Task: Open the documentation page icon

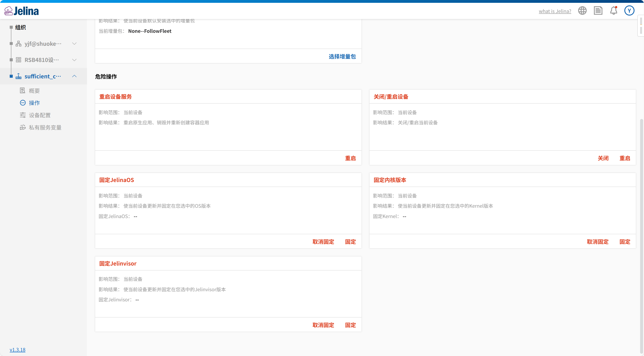Action: 598,11
